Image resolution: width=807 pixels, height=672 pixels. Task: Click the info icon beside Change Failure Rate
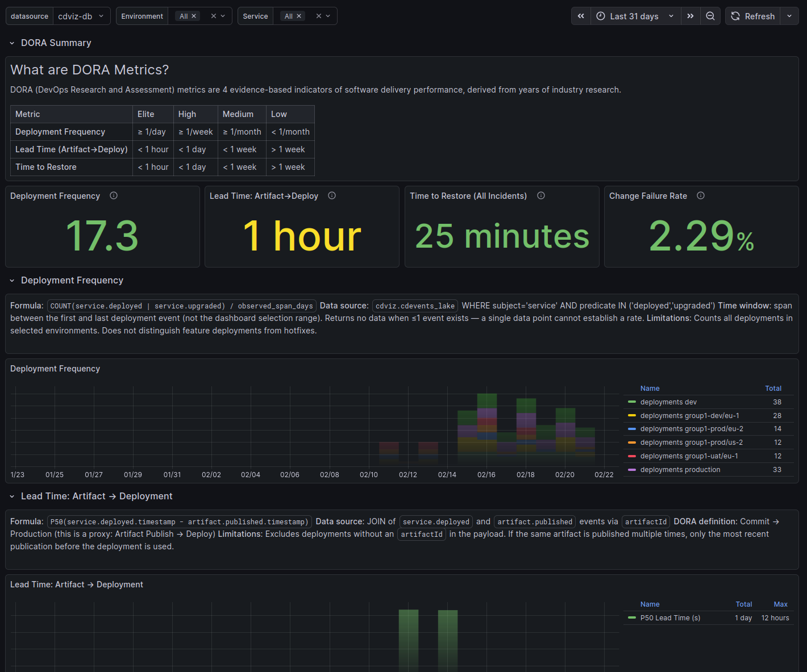(700, 195)
